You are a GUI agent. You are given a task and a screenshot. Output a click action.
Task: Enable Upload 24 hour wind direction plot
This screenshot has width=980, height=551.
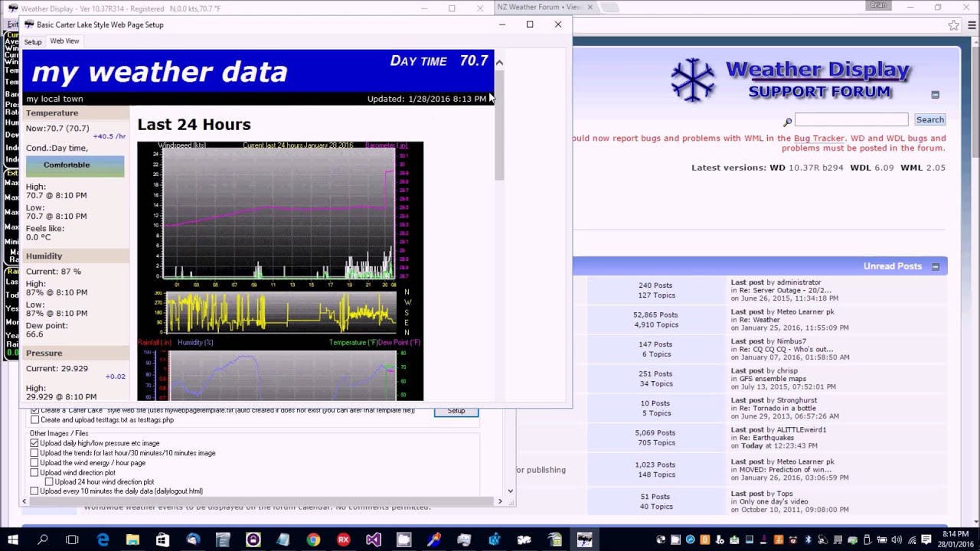point(49,482)
